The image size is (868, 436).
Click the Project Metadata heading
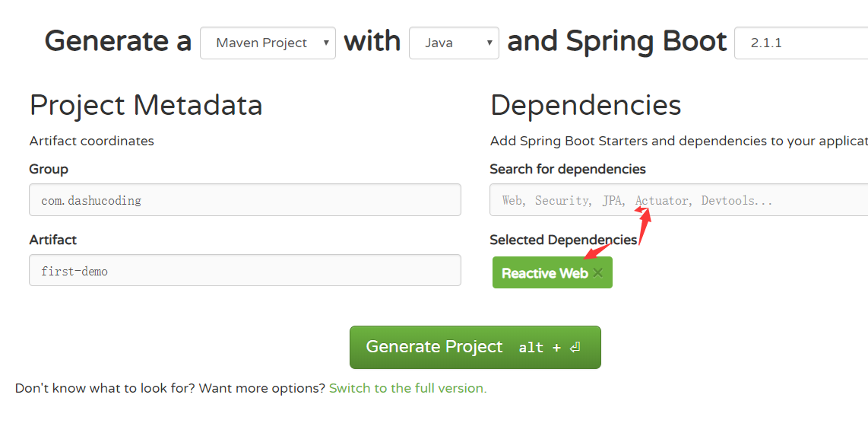146,105
